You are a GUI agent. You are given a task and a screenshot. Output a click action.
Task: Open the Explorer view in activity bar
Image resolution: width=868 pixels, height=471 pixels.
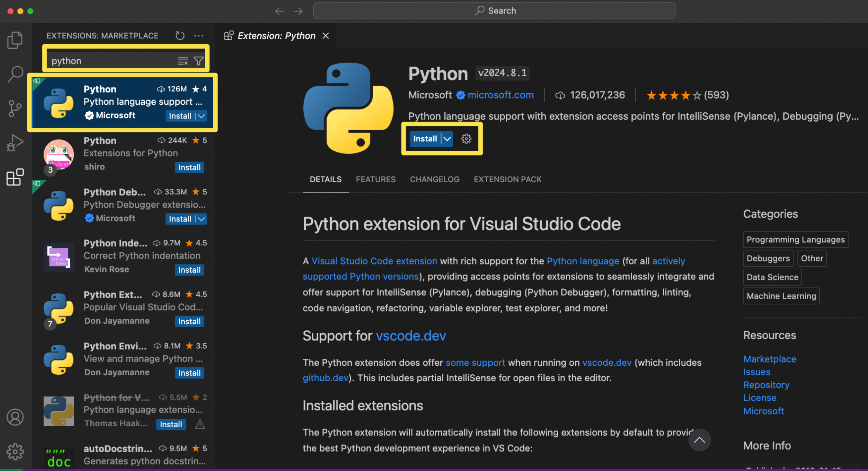[x=15, y=40]
